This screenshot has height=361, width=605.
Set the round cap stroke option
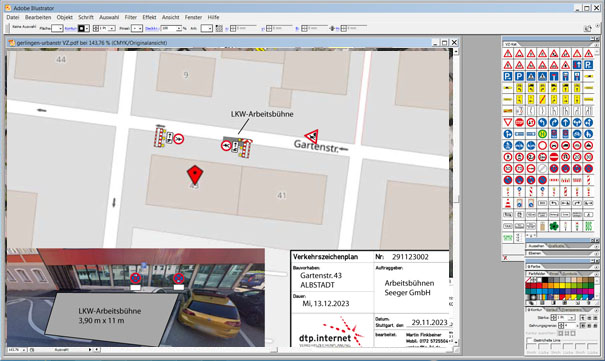589,318
